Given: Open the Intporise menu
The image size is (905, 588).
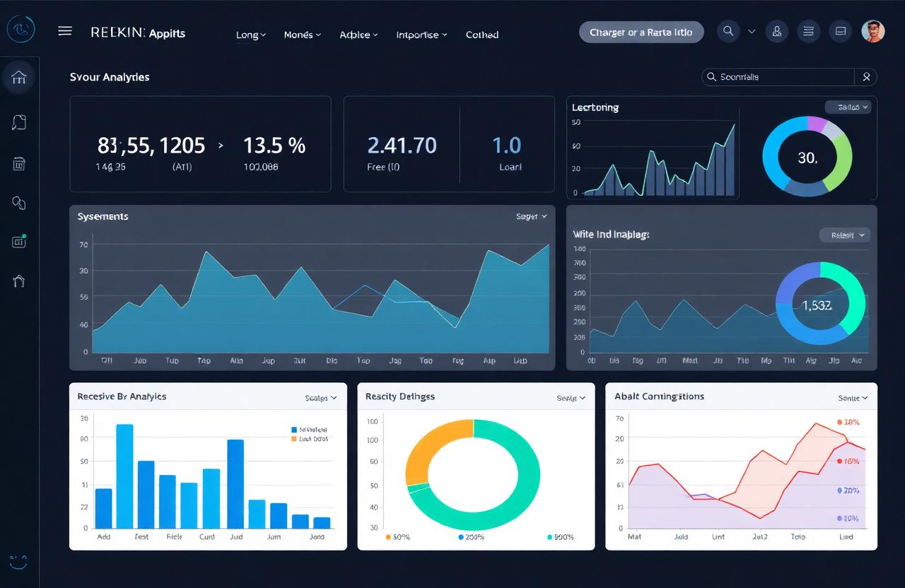Looking at the screenshot, I should [421, 35].
